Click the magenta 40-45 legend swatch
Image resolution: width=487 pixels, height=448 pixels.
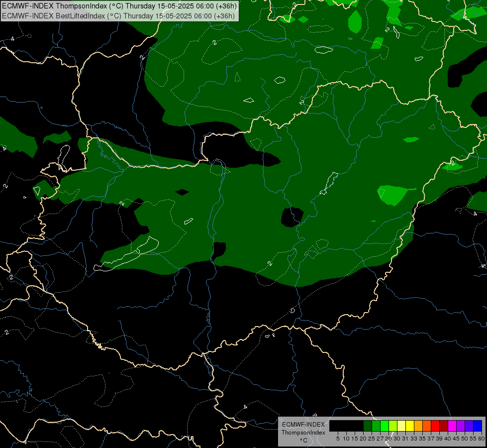[x=452, y=426]
